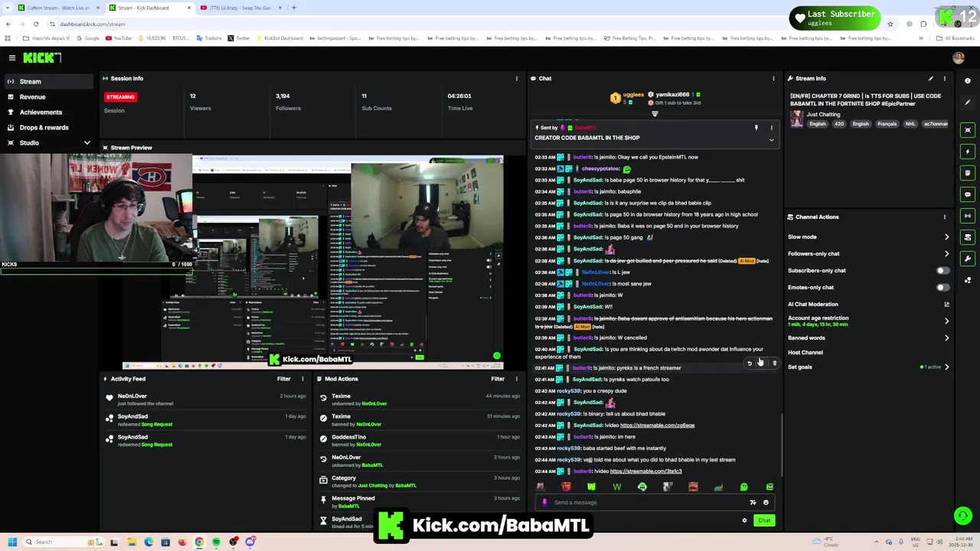Screen dimensions: 980x551
Task: Open the Stream sidebar page
Action: pyautogui.click(x=50, y=81)
